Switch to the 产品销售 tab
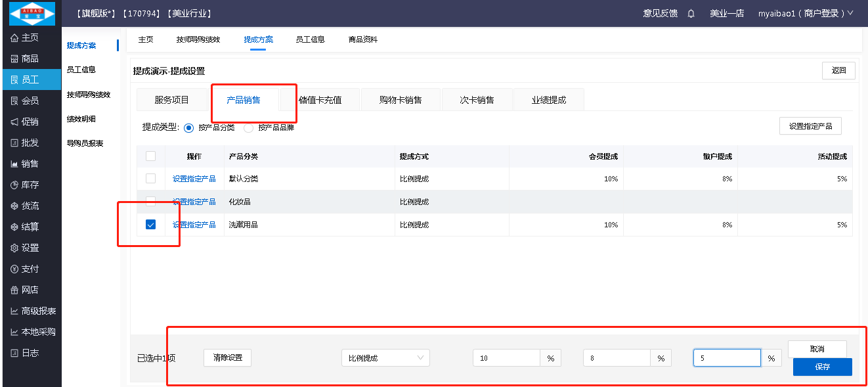This screenshot has width=868, height=387. coord(244,100)
